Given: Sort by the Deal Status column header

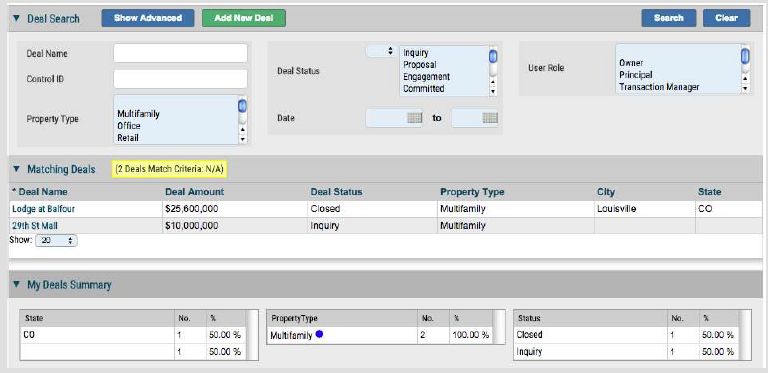Looking at the screenshot, I should point(336,192).
